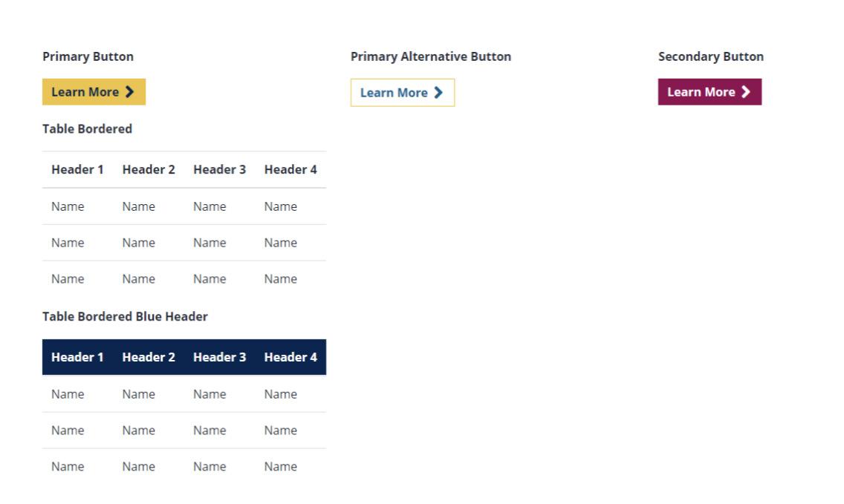844x504 pixels.
Task: Click Header 1 in the dark blue header row
Action: coord(77,358)
